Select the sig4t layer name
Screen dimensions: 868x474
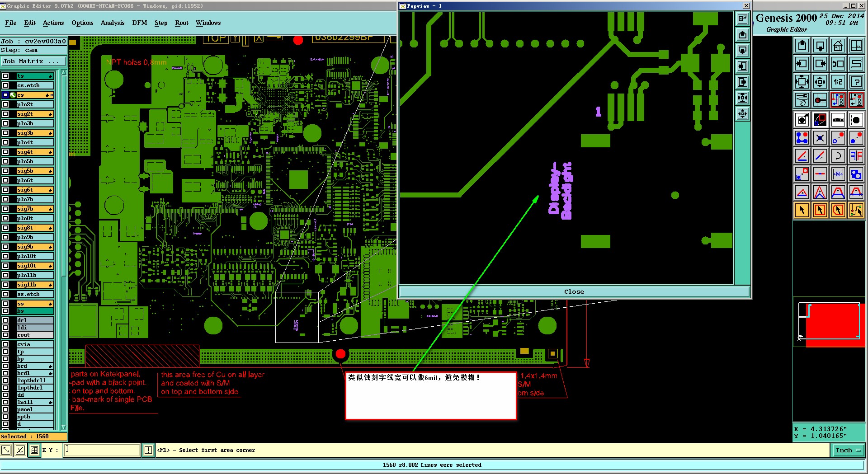pos(35,152)
